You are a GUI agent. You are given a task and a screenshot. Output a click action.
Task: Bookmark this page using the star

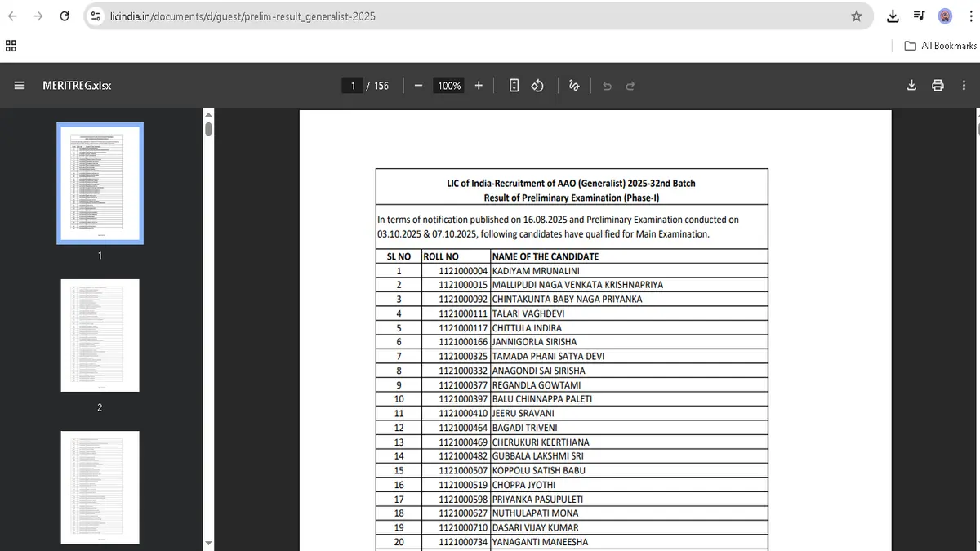click(x=855, y=16)
